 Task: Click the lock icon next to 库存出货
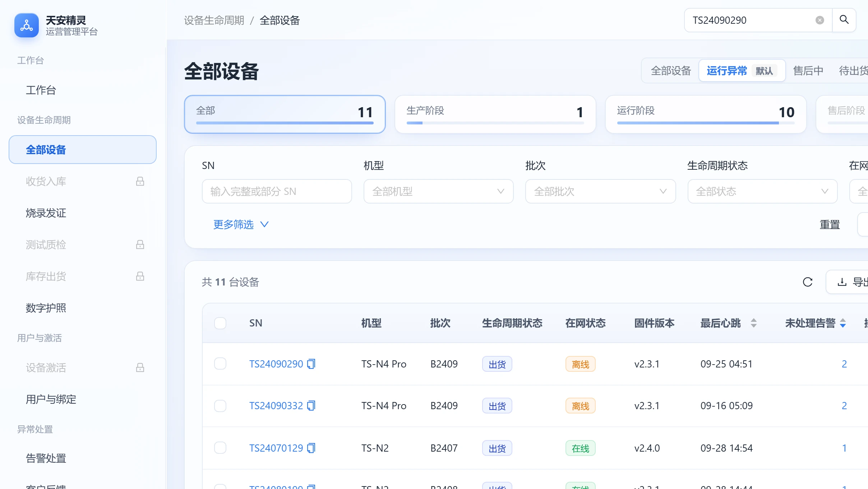click(140, 276)
